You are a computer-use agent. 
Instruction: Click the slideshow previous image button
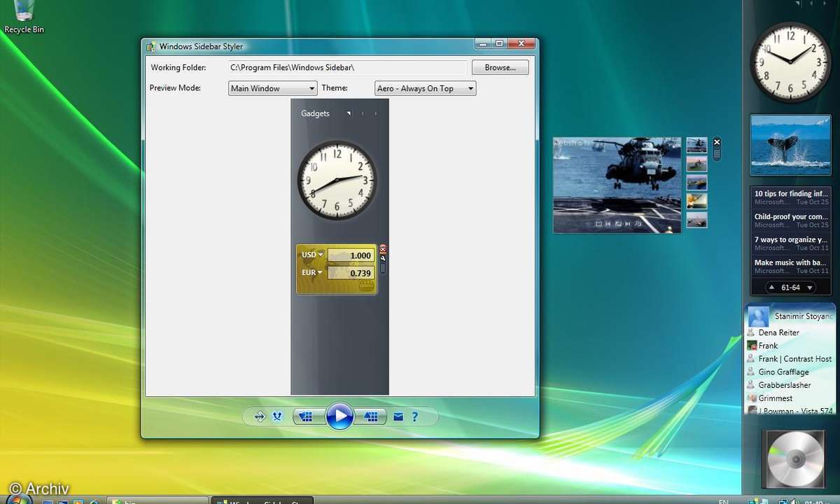pos(608,224)
